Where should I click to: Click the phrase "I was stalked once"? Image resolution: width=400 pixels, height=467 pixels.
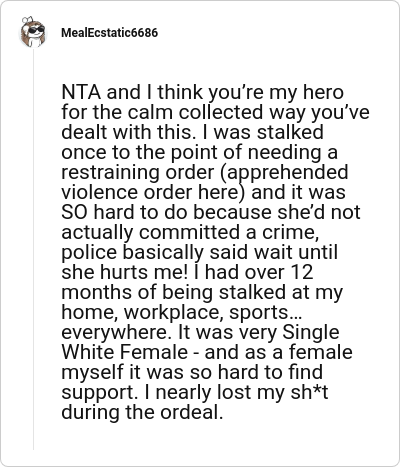click(192, 142)
